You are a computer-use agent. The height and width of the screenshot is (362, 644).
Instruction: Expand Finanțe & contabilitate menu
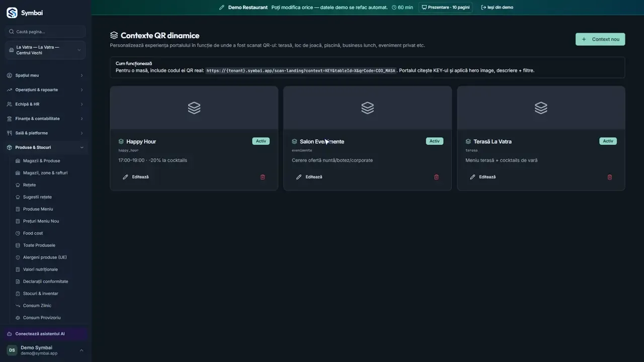click(x=45, y=119)
